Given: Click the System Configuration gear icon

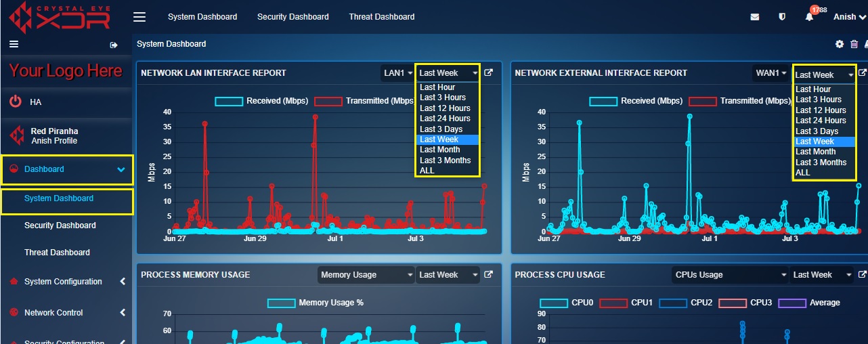Looking at the screenshot, I should click(x=14, y=282).
